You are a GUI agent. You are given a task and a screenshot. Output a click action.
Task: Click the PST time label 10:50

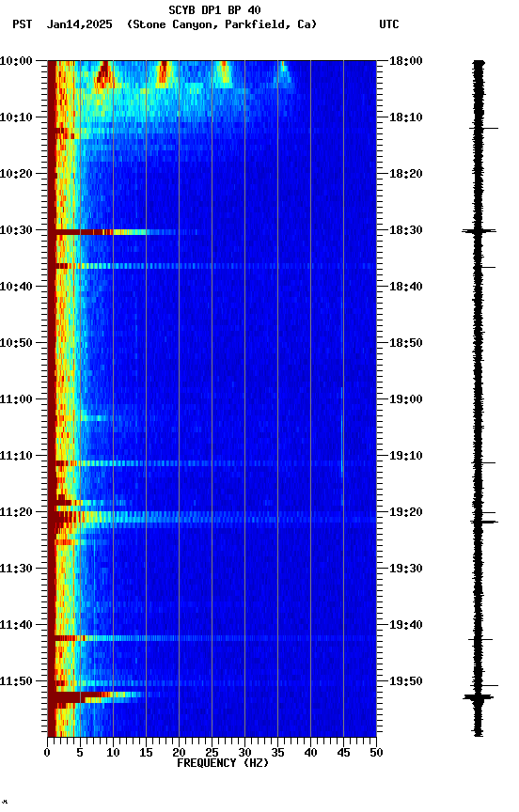pyautogui.click(x=16, y=343)
